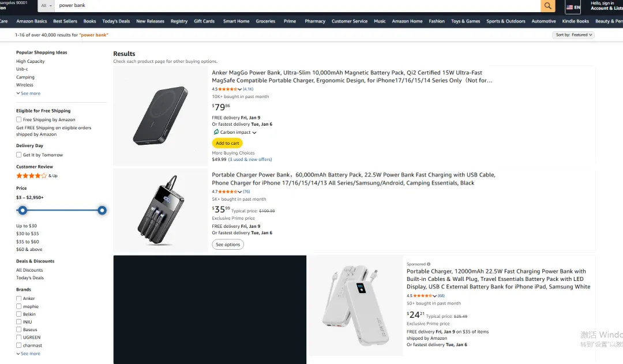
Task: Open the All departments search dropdown
Action: coord(47,6)
